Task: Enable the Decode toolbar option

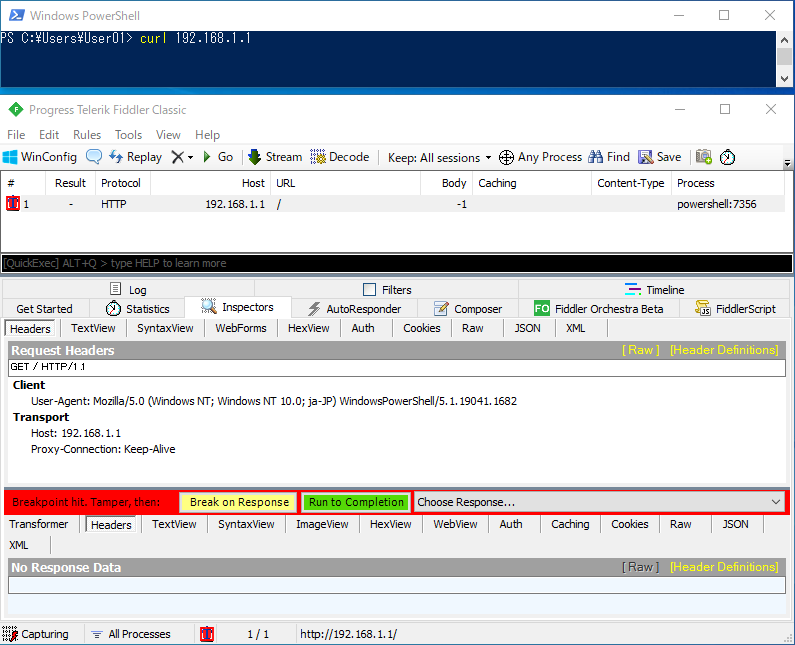Action: coord(340,157)
